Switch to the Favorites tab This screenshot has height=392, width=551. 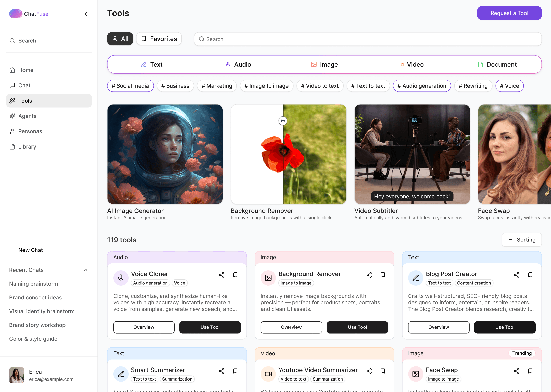[159, 39]
